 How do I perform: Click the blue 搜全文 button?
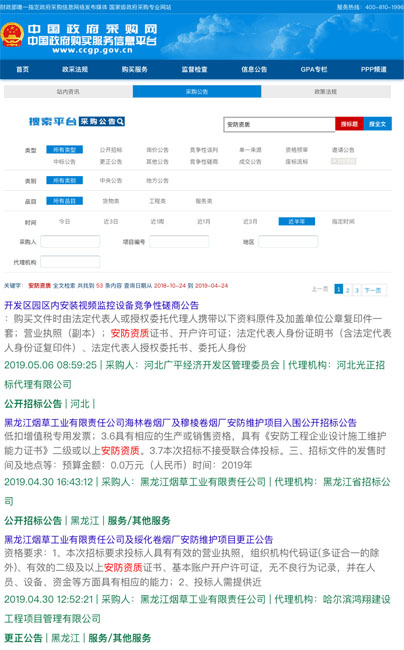(x=377, y=124)
